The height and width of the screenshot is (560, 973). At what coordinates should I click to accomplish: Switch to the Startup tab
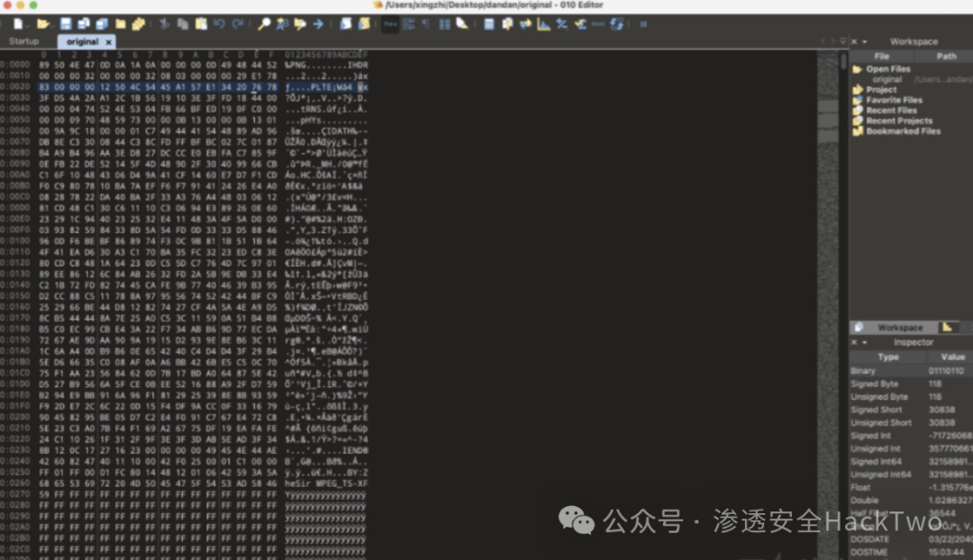click(23, 41)
